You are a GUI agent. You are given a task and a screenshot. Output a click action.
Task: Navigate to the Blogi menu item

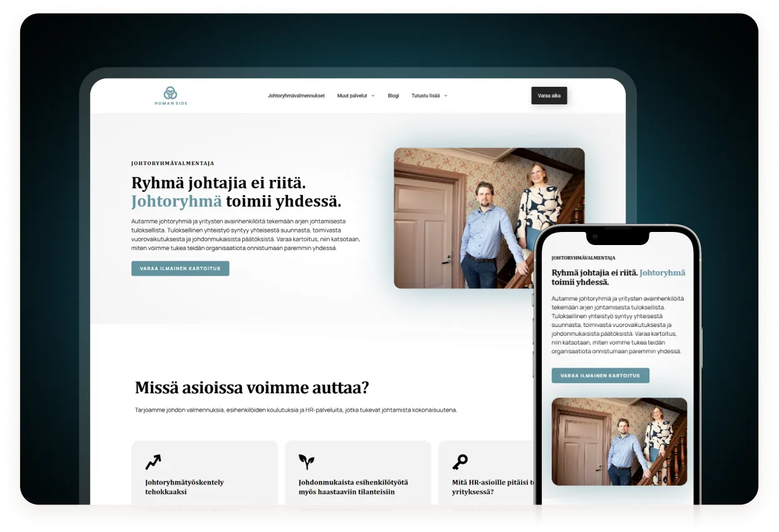click(393, 96)
